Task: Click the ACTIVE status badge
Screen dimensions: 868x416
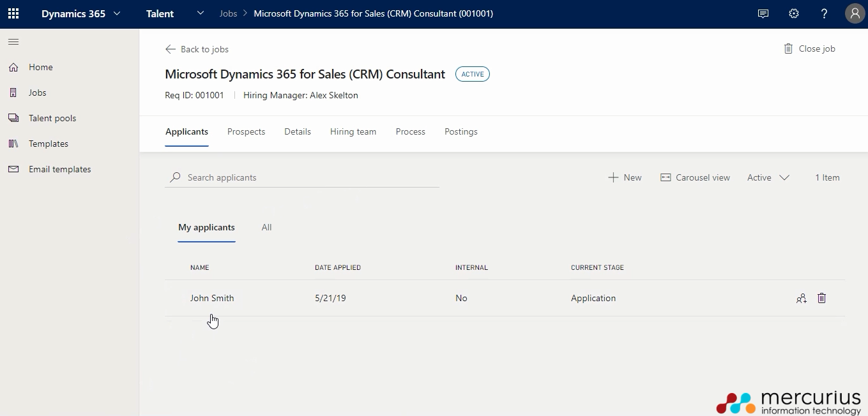Action: tap(473, 74)
